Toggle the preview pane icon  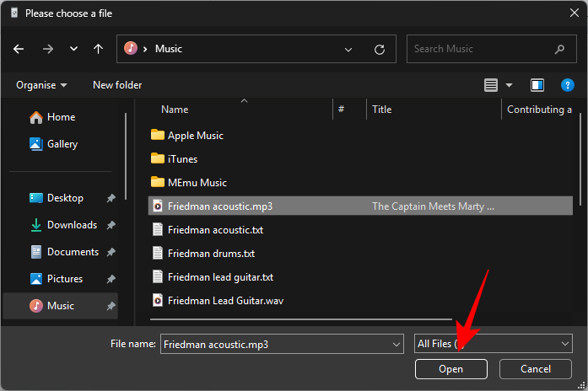click(x=537, y=85)
